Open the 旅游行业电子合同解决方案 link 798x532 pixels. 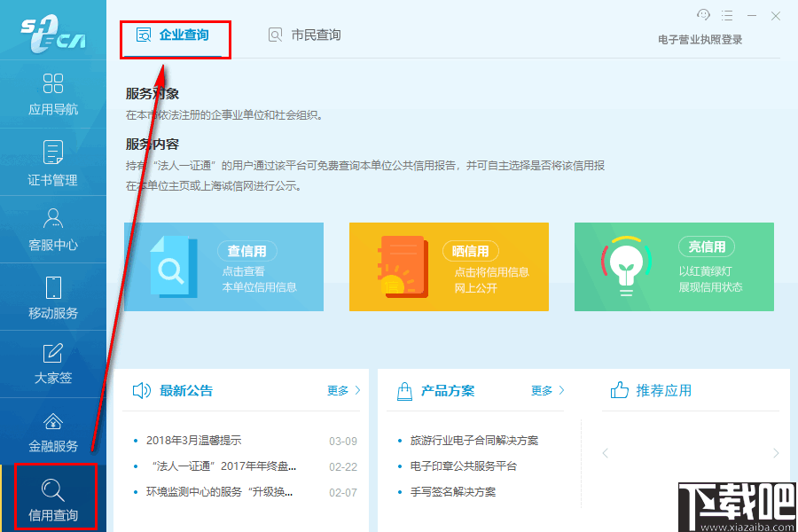(x=474, y=439)
